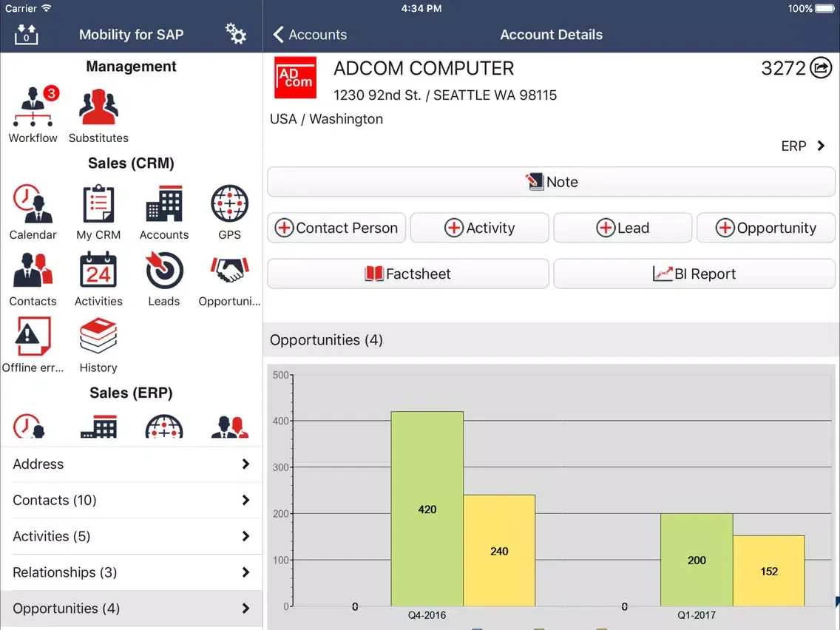Tap the ADCOM company logo
The image size is (840, 630).
pos(295,78)
